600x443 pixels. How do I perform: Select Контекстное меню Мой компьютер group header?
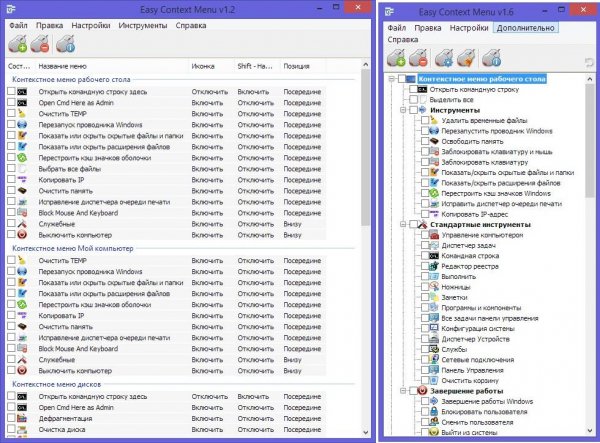[73, 248]
